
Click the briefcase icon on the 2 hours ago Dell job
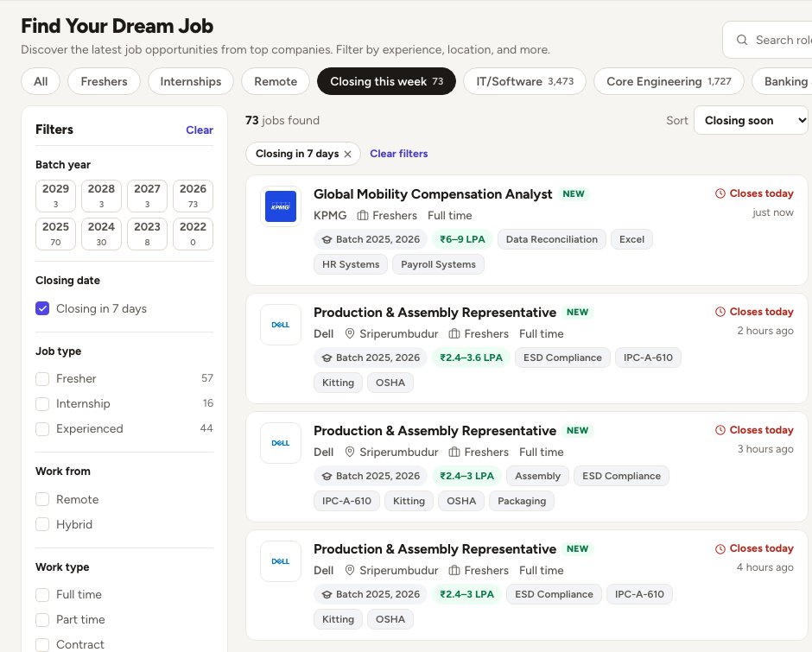(x=454, y=333)
